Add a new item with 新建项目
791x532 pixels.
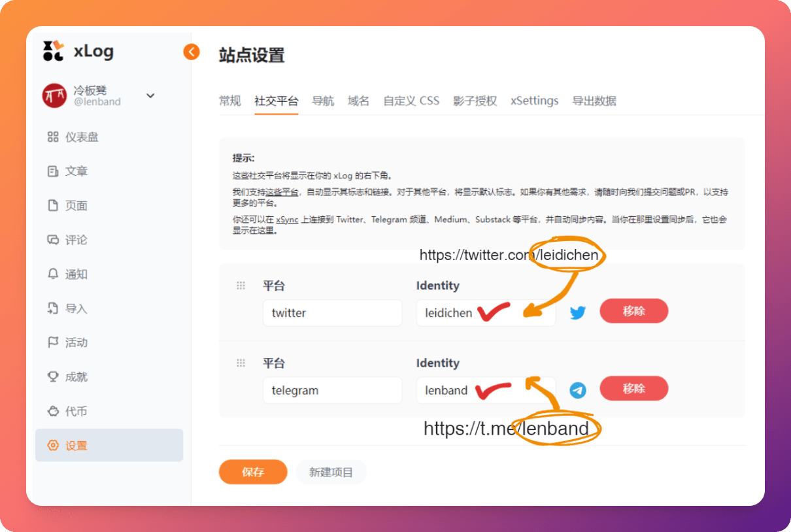point(331,472)
